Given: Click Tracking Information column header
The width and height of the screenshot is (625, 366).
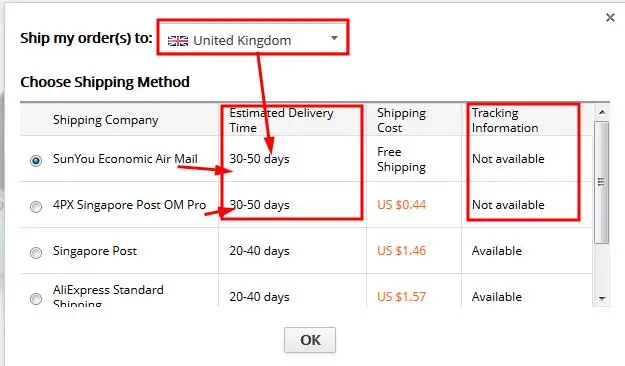Looking at the screenshot, I should click(505, 120).
